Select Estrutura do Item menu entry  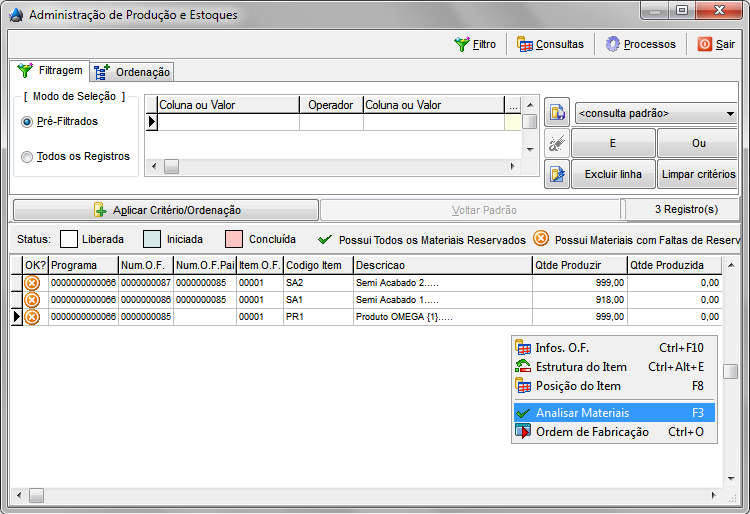(581, 367)
